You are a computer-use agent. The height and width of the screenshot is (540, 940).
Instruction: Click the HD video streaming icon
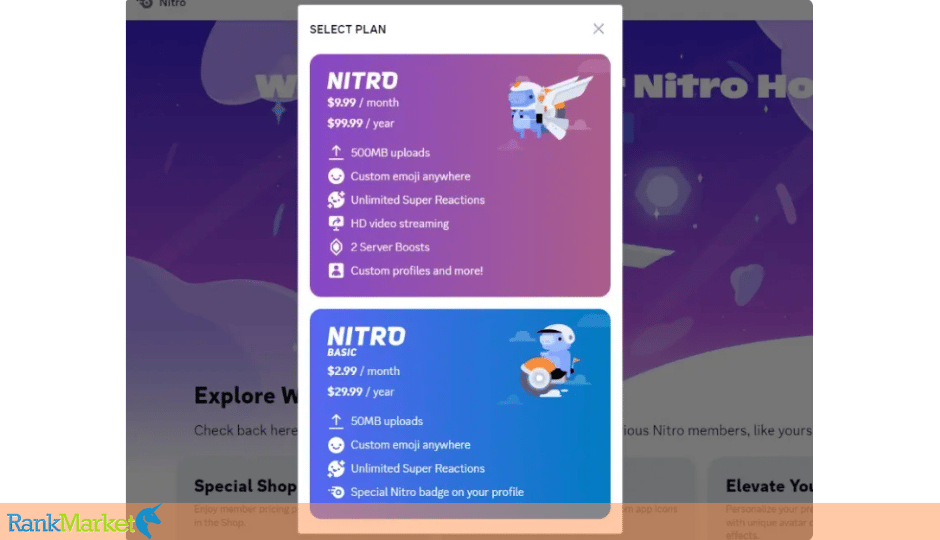click(x=336, y=224)
